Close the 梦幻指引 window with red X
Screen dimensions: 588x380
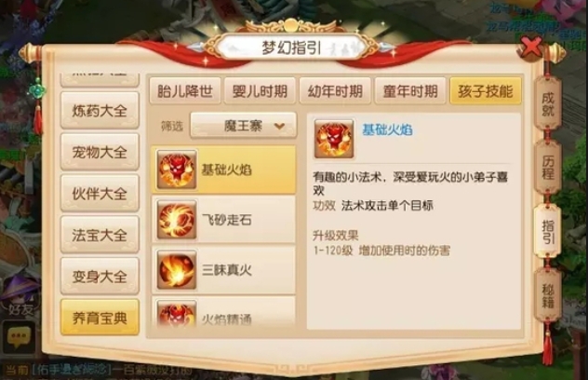click(531, 47)
